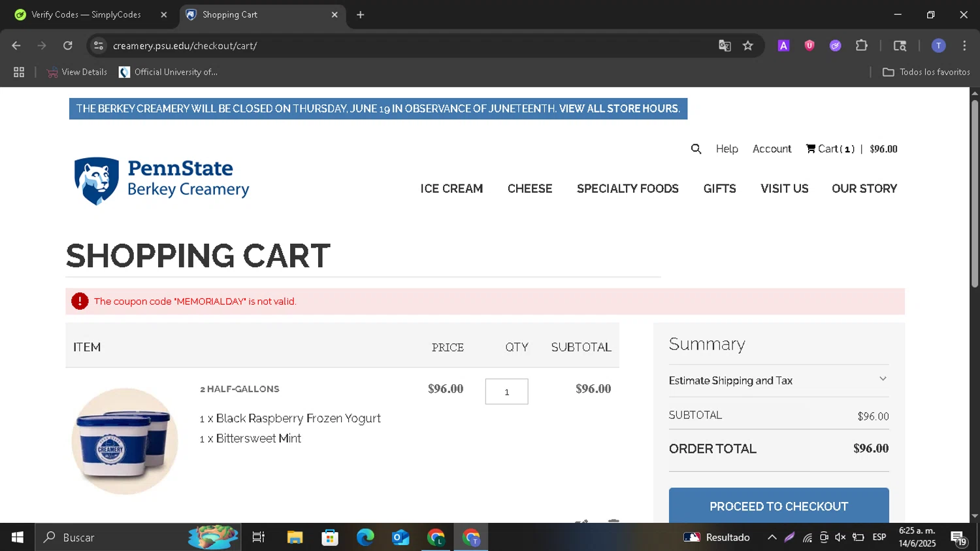980x551 pixels.
Task: Expand Estimate Shipping and Tax section
Action: pos(779,380)
